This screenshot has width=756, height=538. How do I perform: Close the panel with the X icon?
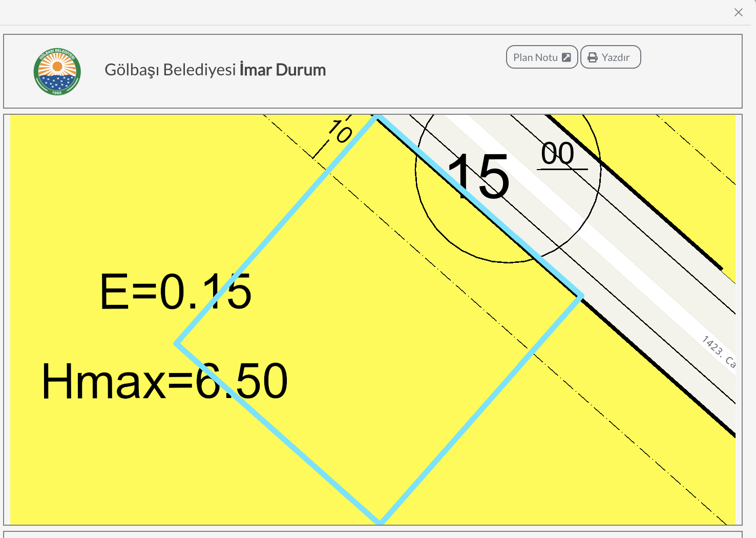pos(738,12)
